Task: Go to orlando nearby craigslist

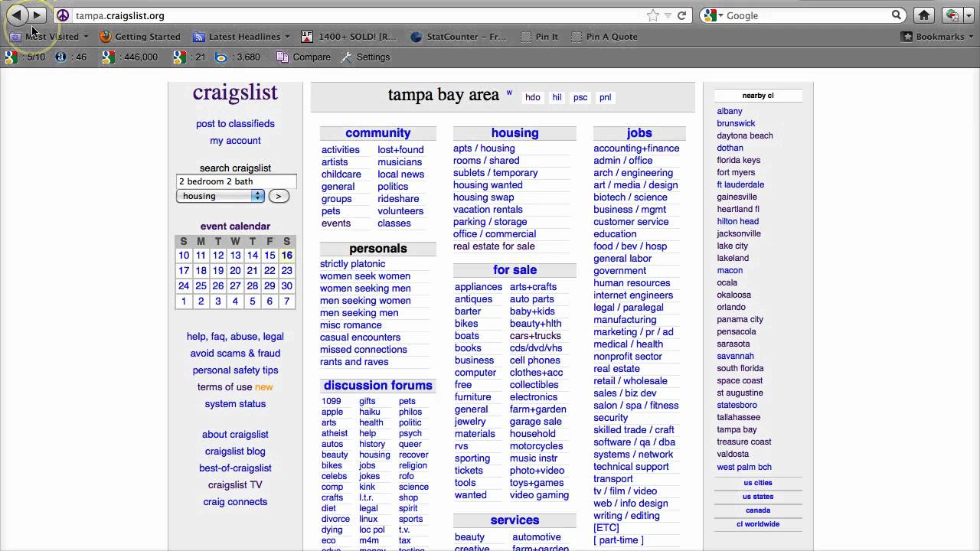Action: click(731, 307)
